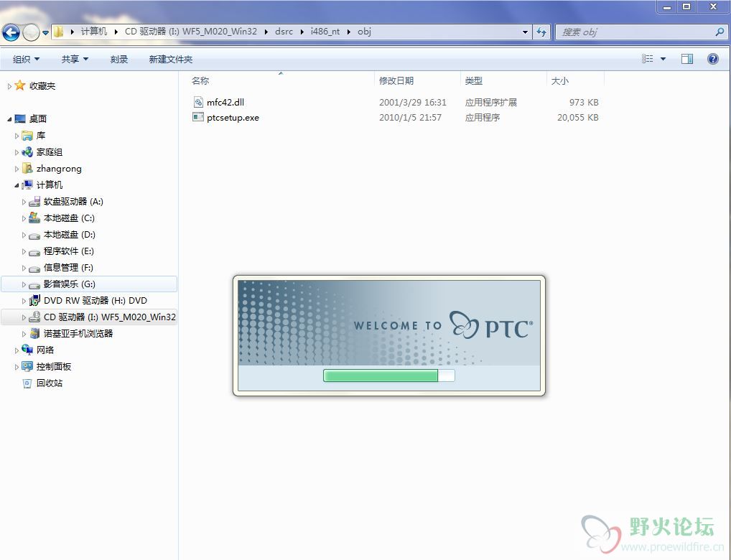This screenshot has width=731, height=560.
Task: Select the 网络 network icon
Action: 27,350
